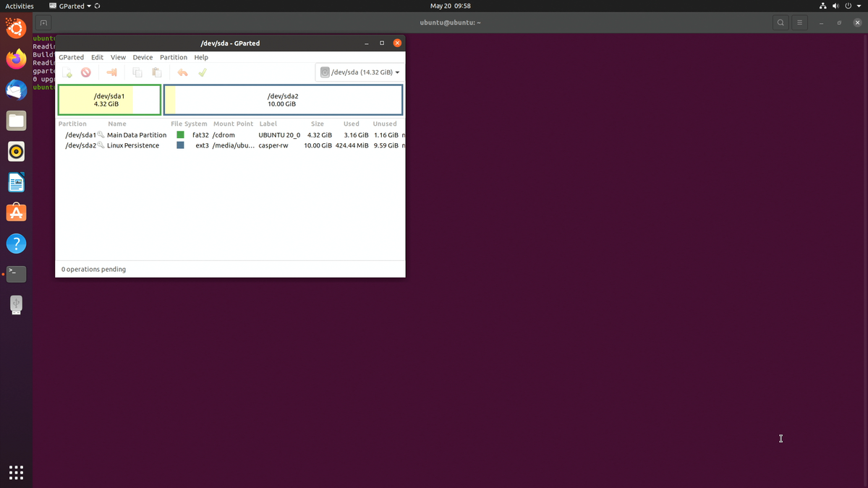This screenshot has width=868, height=488.
Task: Open the Device menu
Action: coord(142,57)
